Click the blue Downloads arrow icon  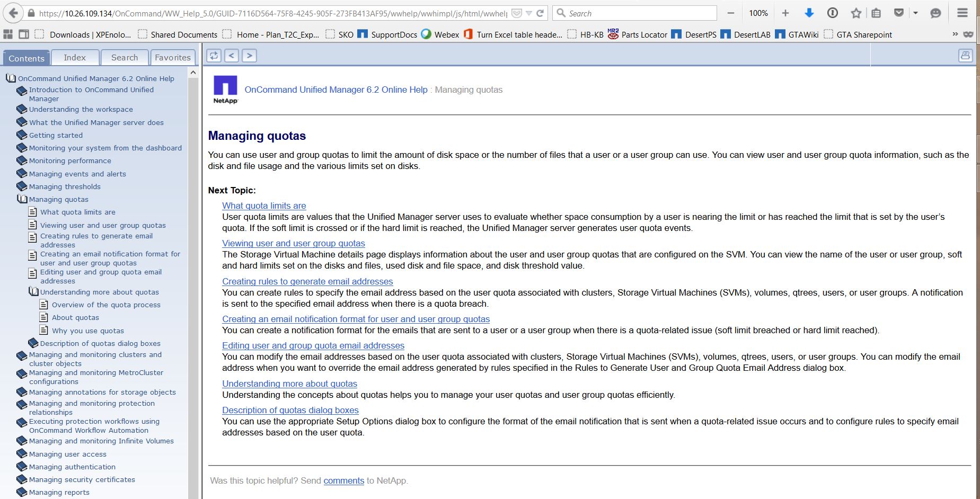[809, 13]
